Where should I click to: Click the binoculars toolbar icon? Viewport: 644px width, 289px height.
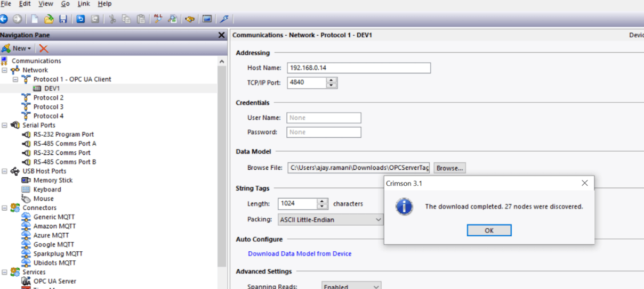pos(189,19)
